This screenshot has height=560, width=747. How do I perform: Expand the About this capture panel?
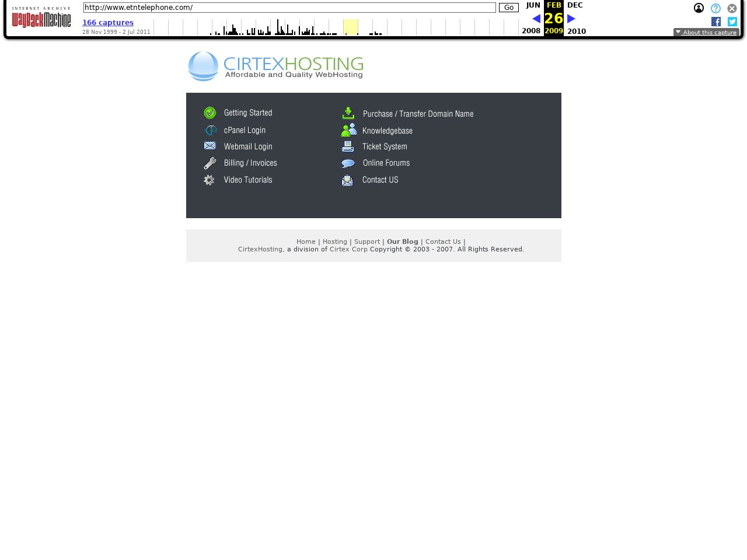pos(706,33)
